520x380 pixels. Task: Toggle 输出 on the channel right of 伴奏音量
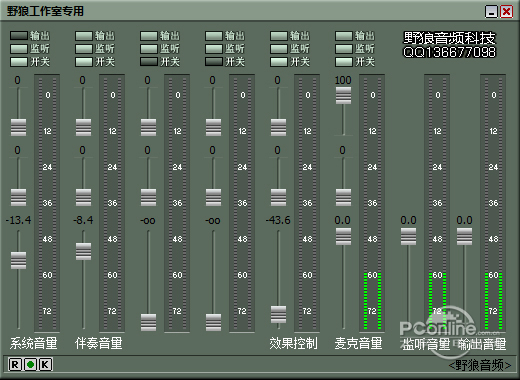(x=149, y=36)
